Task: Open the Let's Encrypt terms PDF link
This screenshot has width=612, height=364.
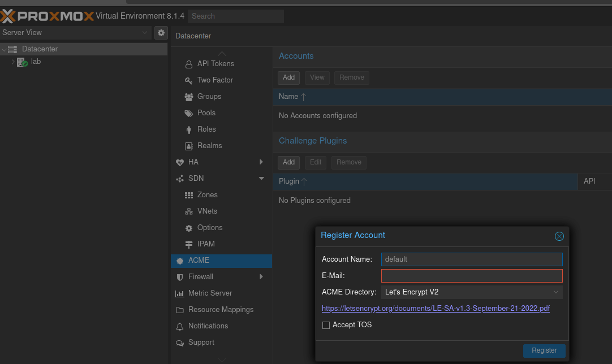Action: point(436,309)
